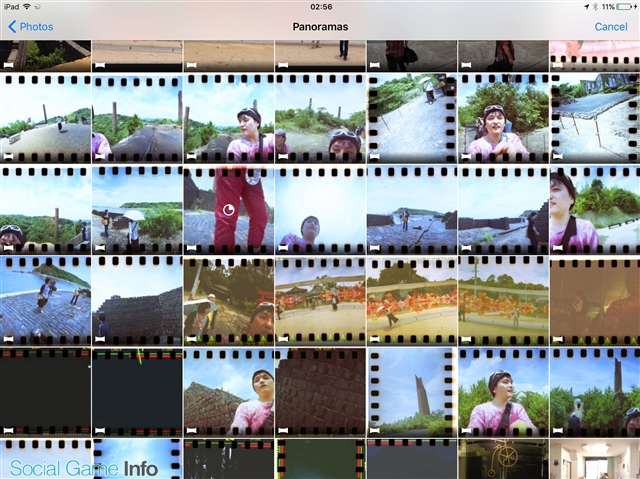Tap the 02:56 clock
This screenshot has width=640, height=479.
click(321, 7)
